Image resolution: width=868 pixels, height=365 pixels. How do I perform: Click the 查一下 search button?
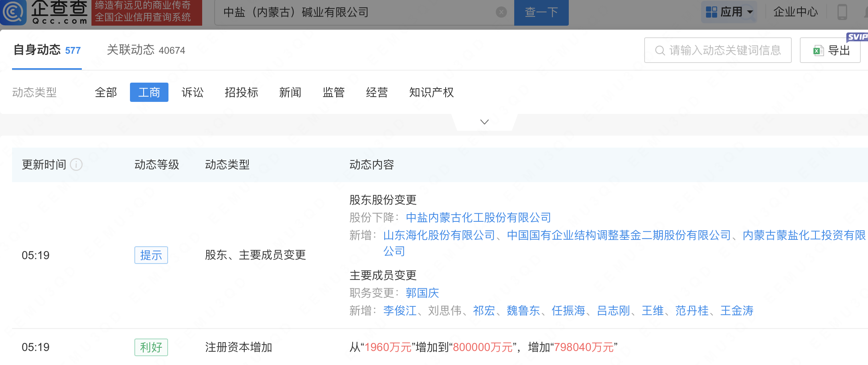(541, 12)
